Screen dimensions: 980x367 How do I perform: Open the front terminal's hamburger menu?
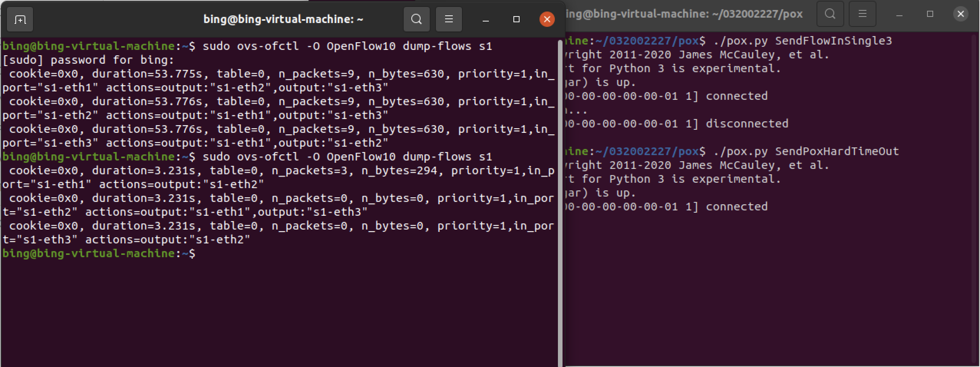(x=449, y=19)
